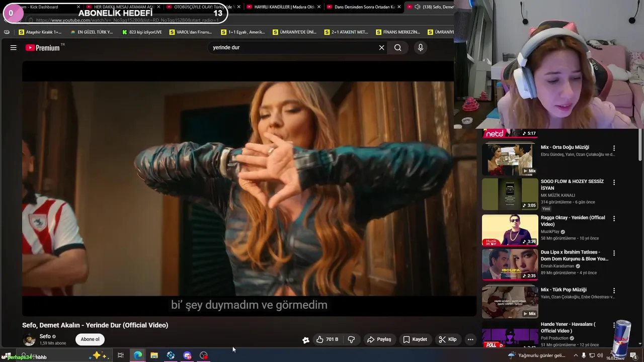The image size is (644, 362).
Task: Open the 2+1 ATAKENT MET... bookmark
Action: coord(346,32)
